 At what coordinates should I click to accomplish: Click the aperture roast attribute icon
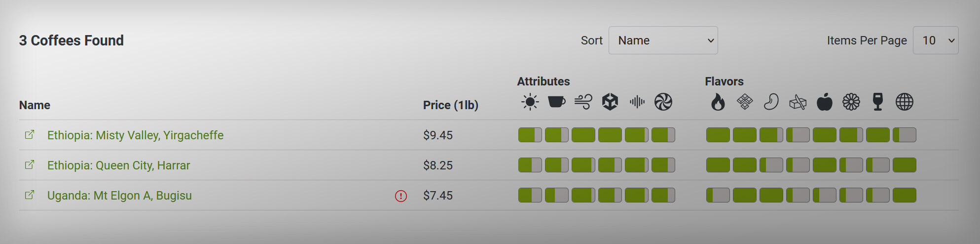[x=663, y=102]
